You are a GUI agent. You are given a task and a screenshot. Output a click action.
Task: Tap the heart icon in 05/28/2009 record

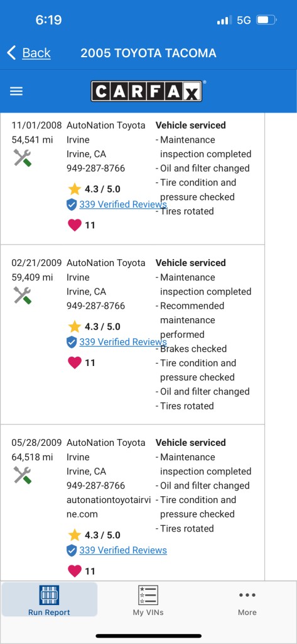(x=74, y=571)
